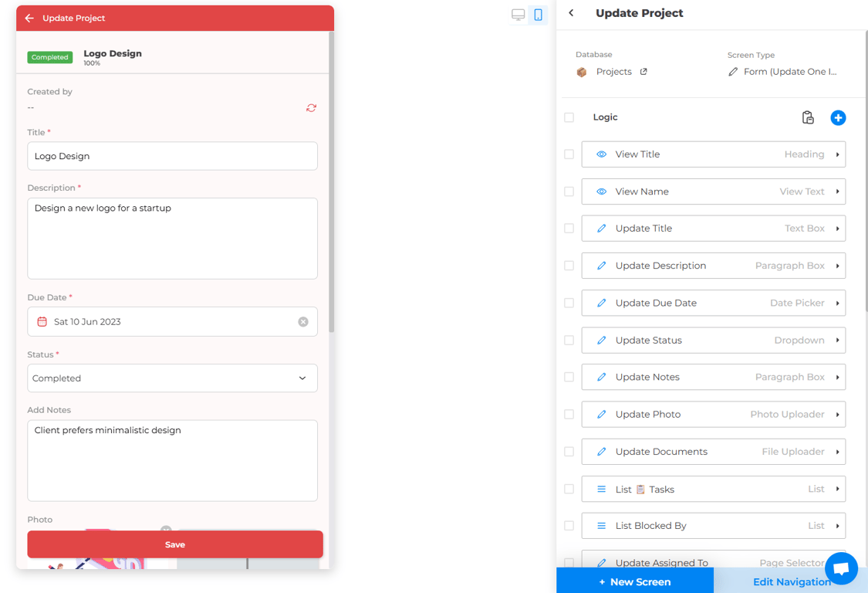Expand View Title row arrow
The image size is (868, 593).
[838, 154]
